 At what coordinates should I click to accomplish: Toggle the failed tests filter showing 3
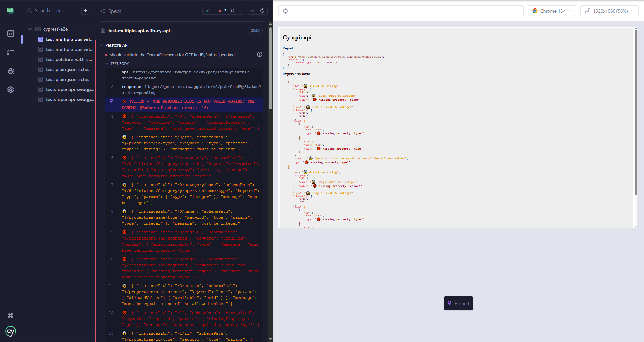[x=222, y=11]
